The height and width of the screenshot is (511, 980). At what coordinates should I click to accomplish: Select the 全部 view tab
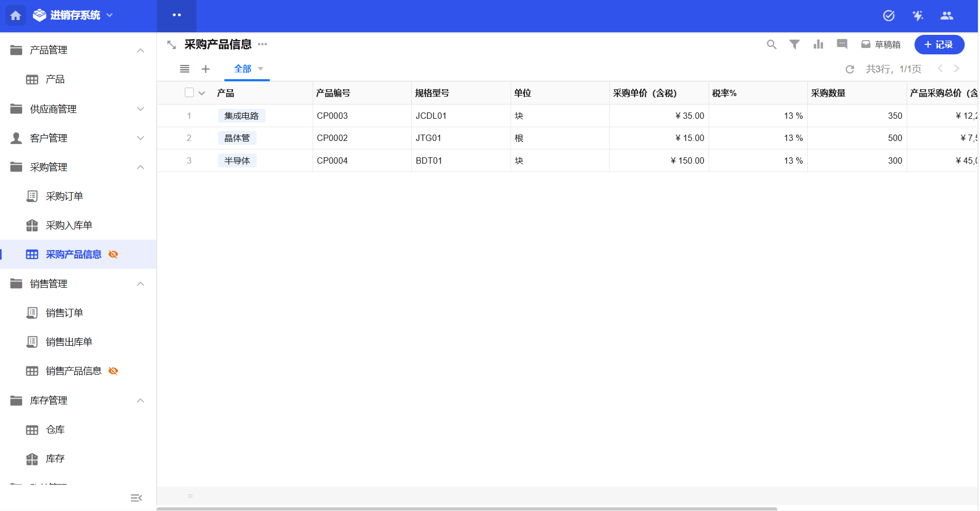(243, 69)
